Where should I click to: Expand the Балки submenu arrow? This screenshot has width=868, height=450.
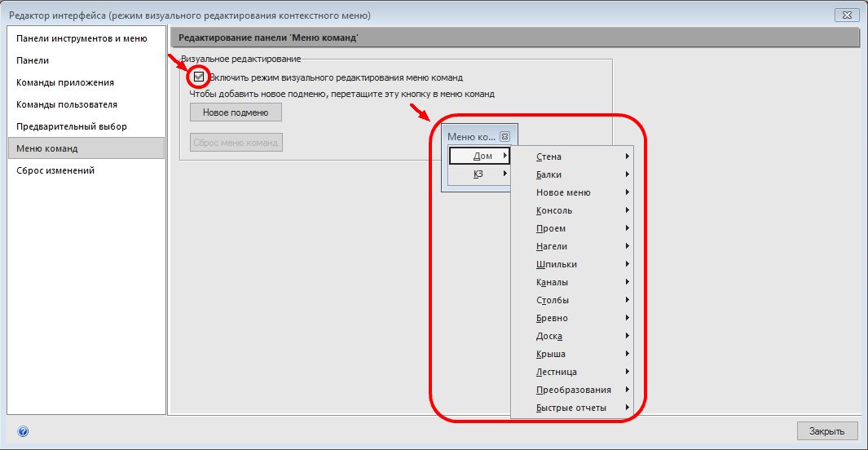pos(628,174)
